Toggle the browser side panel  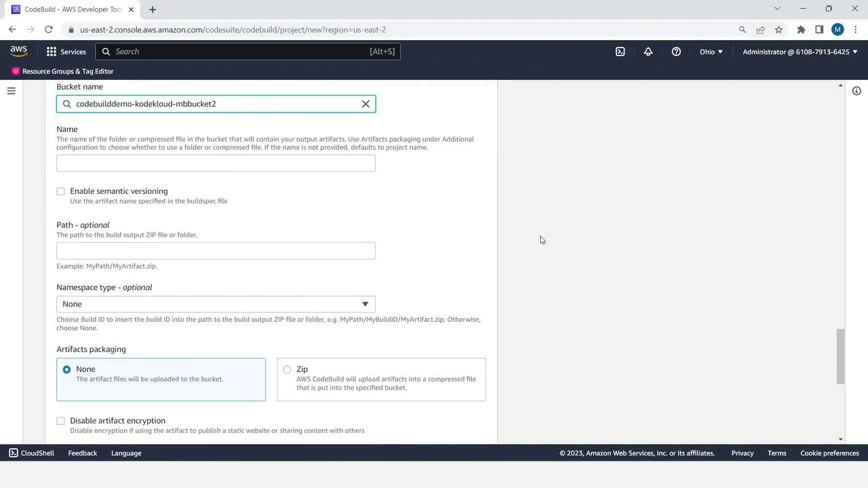coord(819,30)
